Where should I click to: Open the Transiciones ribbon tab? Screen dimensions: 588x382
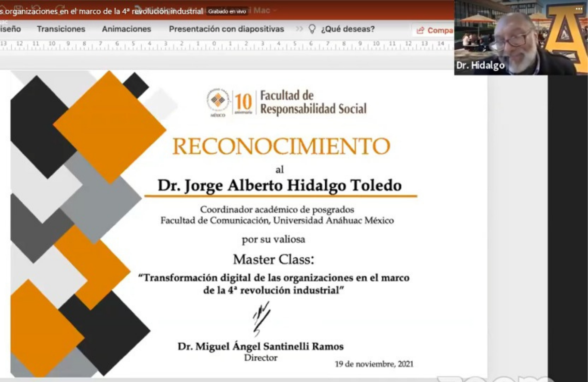click(x=61, y=29)
